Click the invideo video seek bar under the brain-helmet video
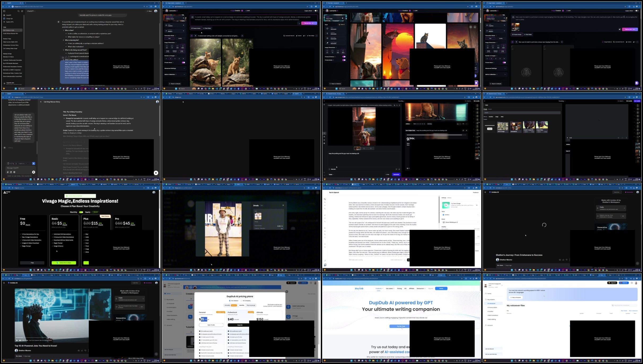Screen dimensions: 643x364 pyautogui.click(x=52, y=338)
